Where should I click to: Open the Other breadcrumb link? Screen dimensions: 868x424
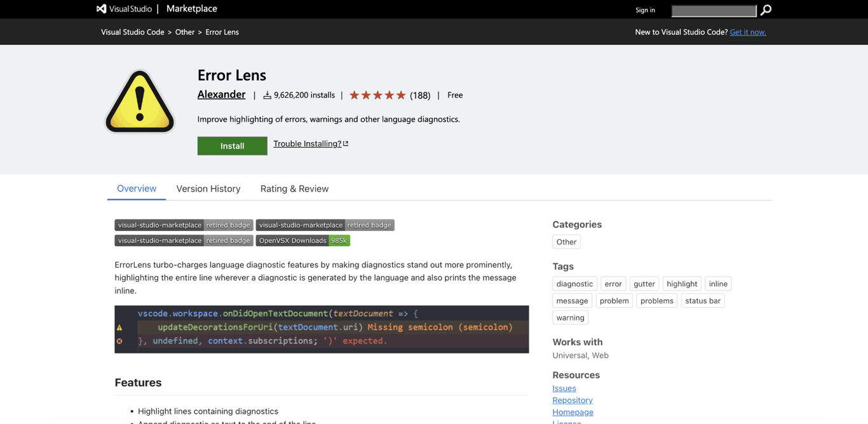(x=185, y=32)
